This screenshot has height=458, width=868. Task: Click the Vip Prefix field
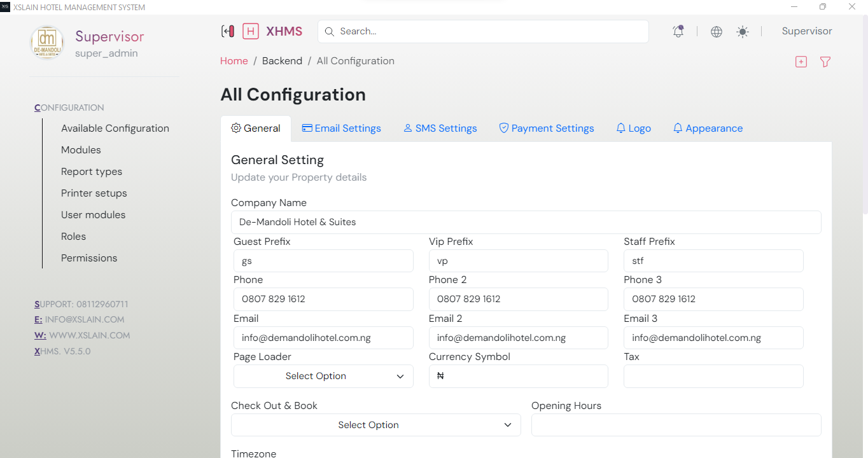(x=519, y=261)
